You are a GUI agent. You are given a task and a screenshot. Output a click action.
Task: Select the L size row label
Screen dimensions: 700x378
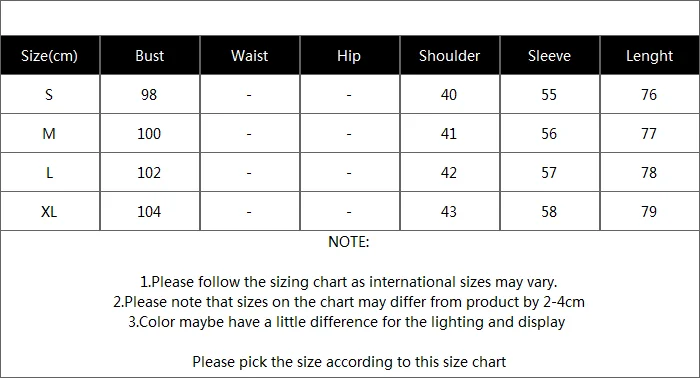coord(50,172)
